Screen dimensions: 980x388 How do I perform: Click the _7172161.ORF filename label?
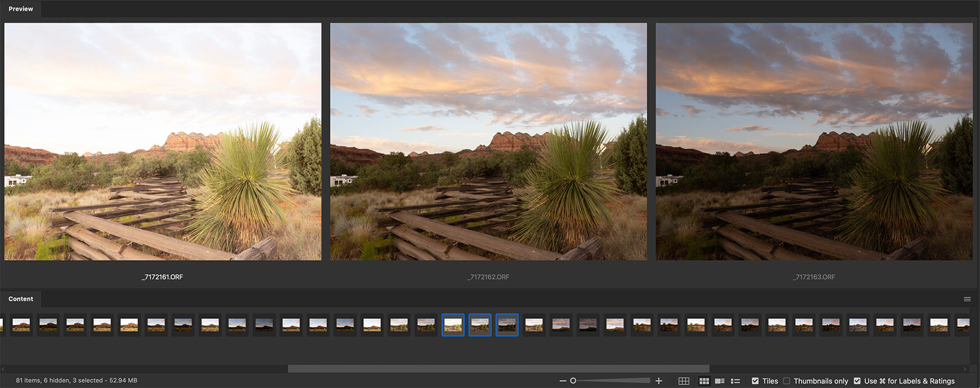coord(162,277)
